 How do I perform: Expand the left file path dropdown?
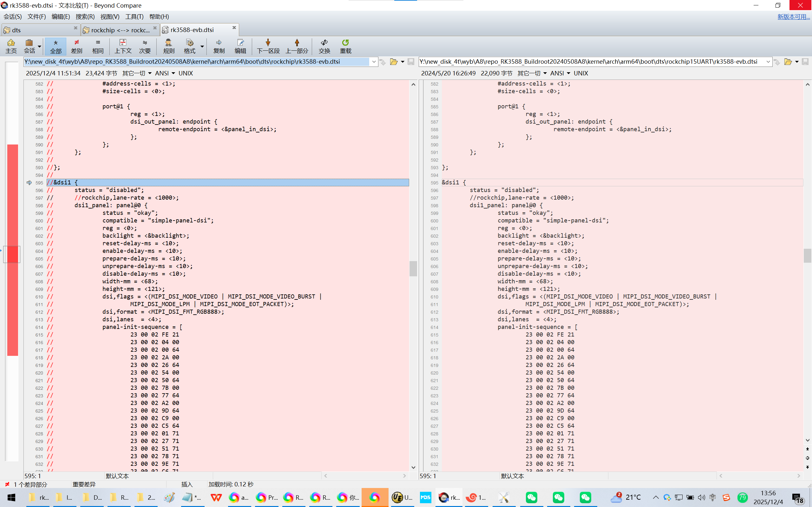pyautogui.click(x=374, y=62)
